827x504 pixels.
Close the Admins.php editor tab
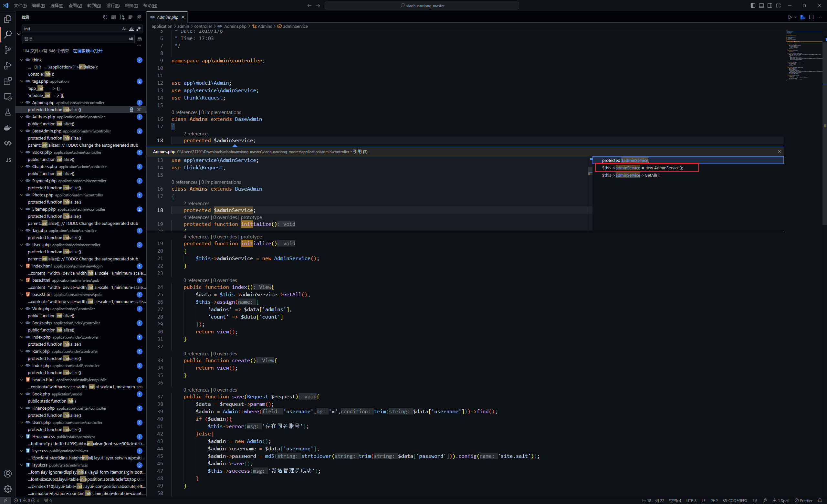183,17
